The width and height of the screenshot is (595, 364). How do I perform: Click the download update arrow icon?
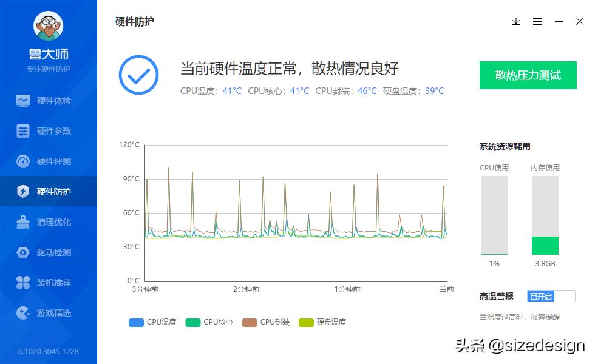516,21
